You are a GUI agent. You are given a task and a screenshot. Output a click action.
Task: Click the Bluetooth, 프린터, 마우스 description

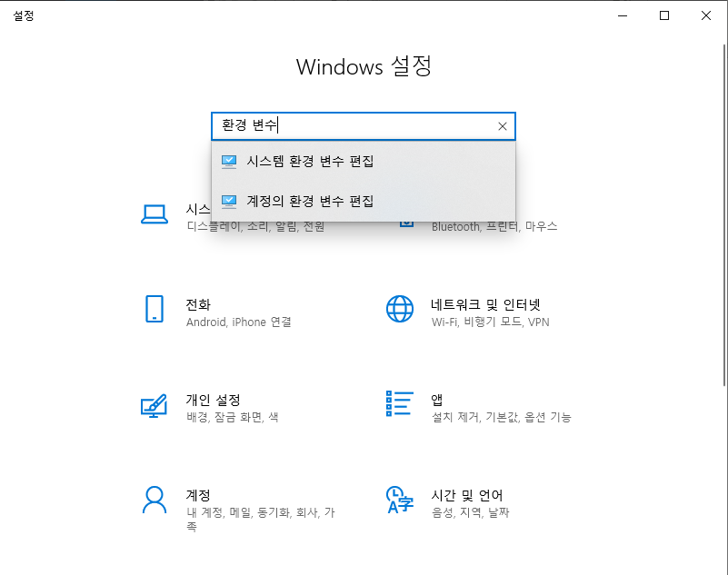coord(494,227)
